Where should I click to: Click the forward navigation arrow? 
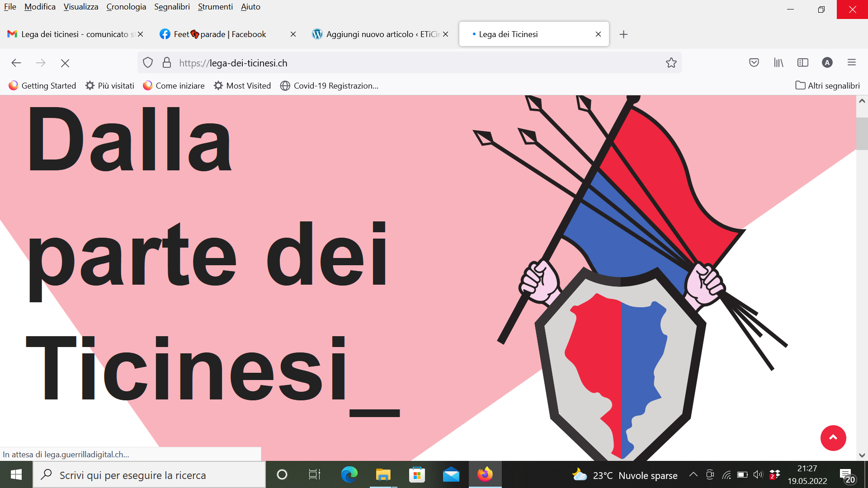pos(41,63)
